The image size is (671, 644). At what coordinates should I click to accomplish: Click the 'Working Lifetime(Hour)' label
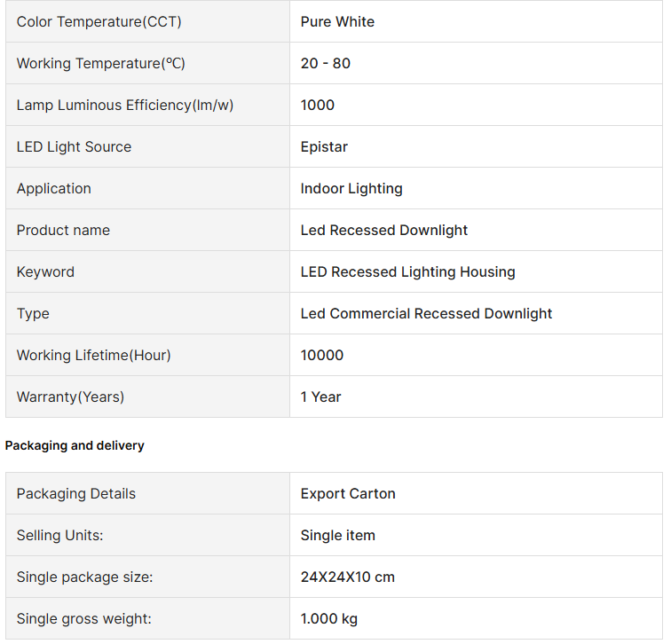(x=93, y=355)
